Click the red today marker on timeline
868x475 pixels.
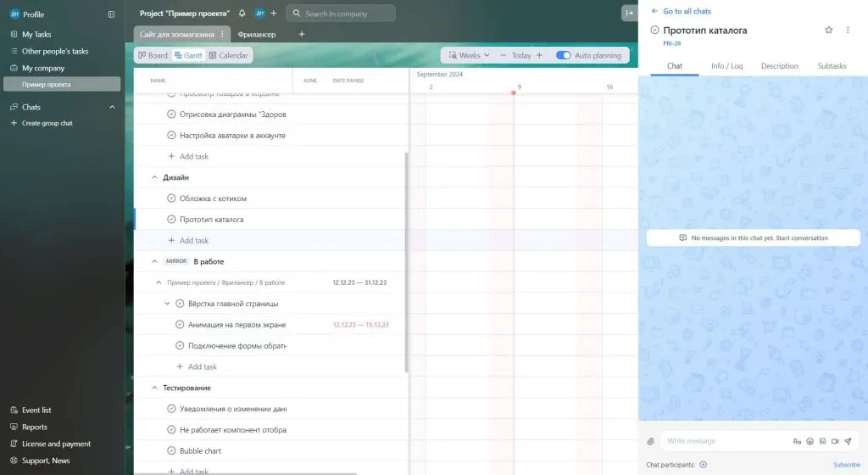(514, 92)
